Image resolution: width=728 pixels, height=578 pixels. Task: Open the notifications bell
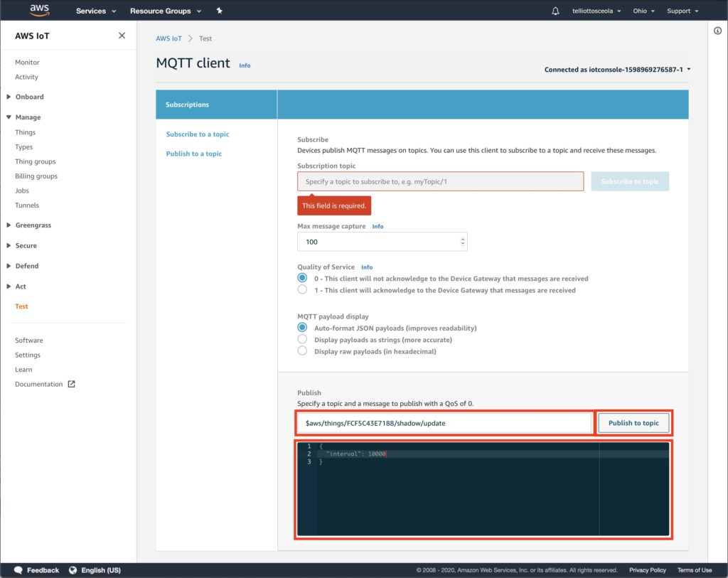pos(555,11)
